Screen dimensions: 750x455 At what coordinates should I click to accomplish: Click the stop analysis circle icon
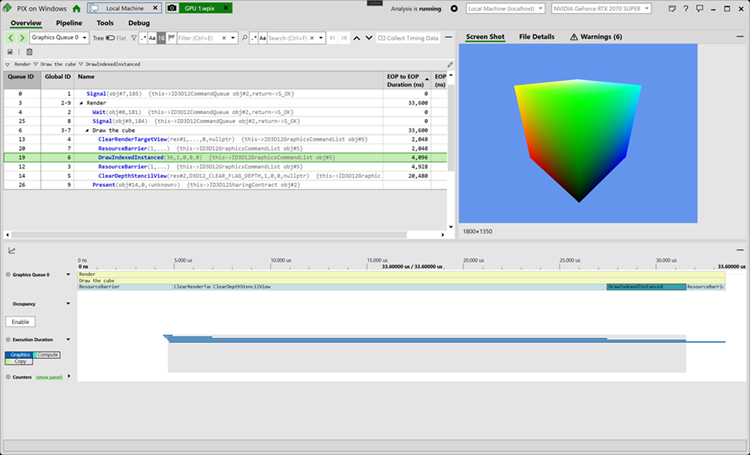point(454,8)
